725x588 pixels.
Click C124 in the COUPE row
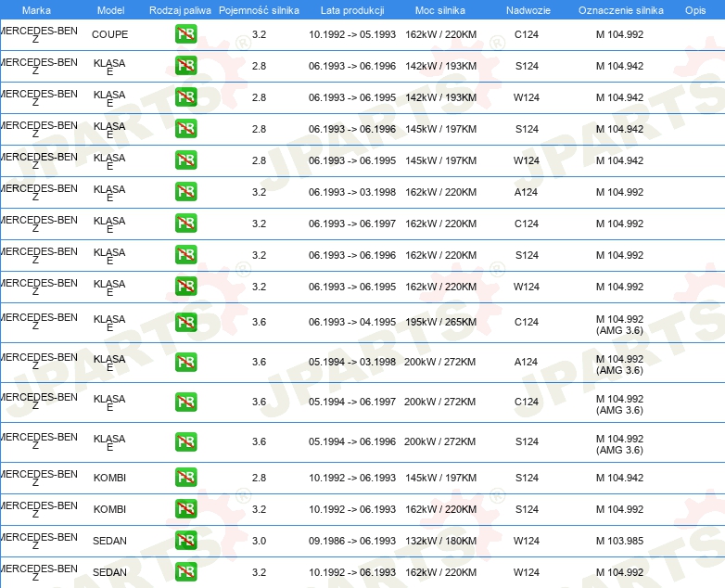point(527,34)
